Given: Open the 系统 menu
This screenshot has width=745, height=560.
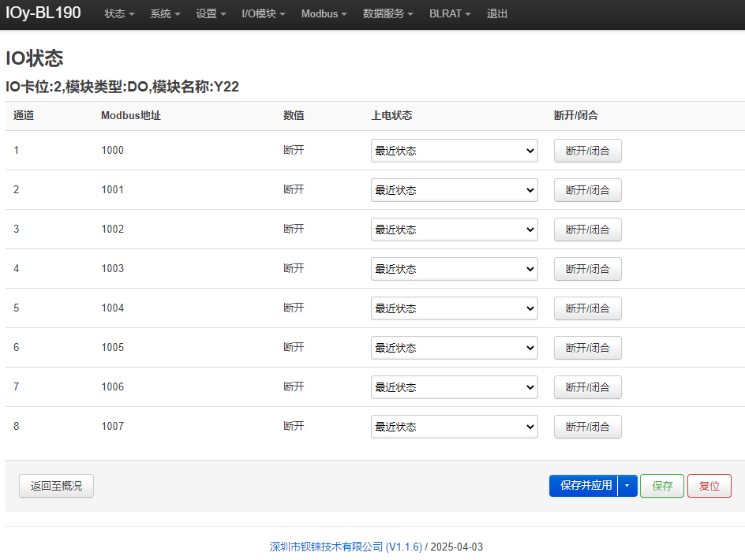Looking at the screenshot, I should coord(165,13).
